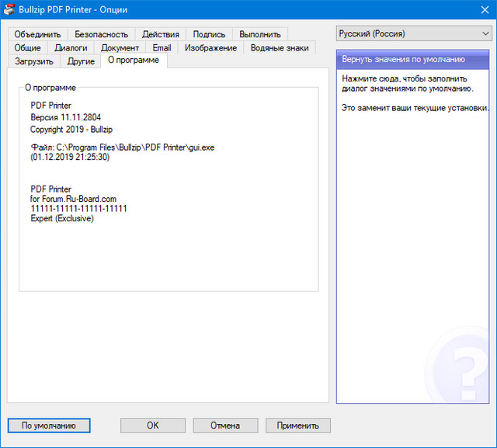497x448 pixels.
Task: Show the Изображение tab
Action: [x=210, y=47]
